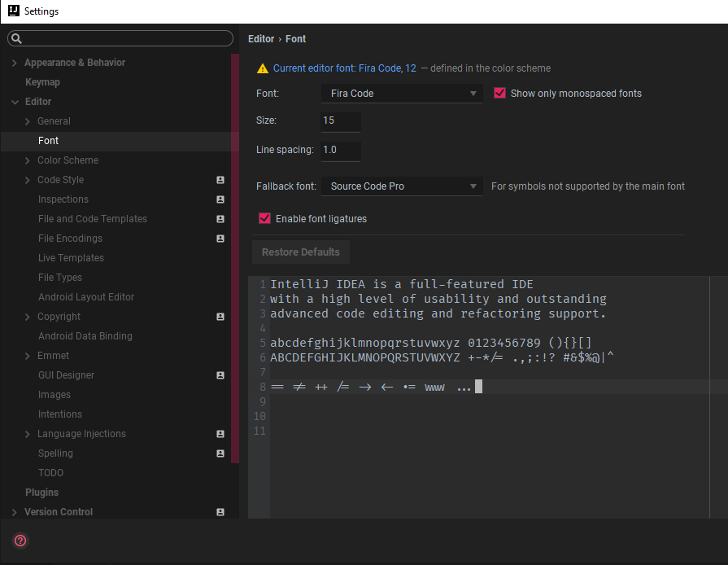The height and width of the screenshot is (565, 728).
Task: Click project icon beside File and Code Templates
Action: pyautogui.click(x=220, y=219)
